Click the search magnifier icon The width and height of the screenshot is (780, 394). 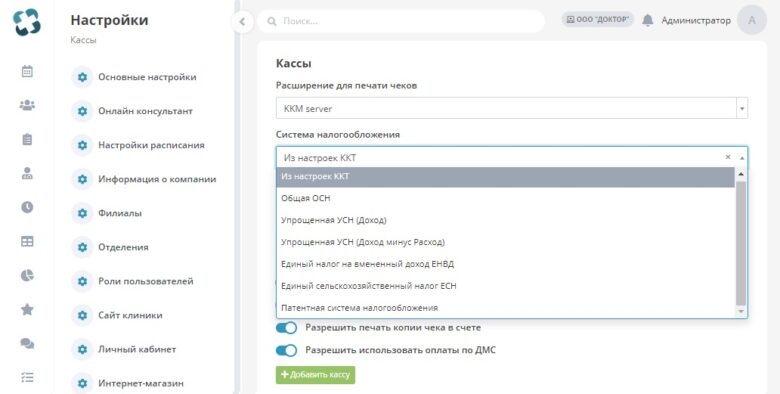pos(272,21)
